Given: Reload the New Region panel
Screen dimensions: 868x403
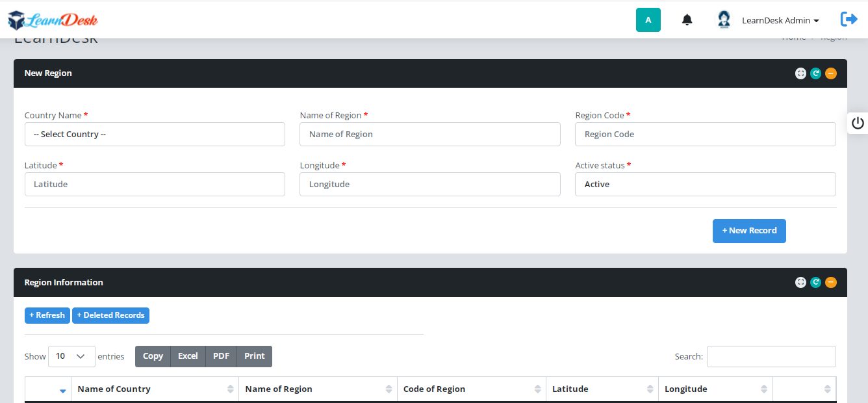Looking at the screenshot, I should click(815, 73).
